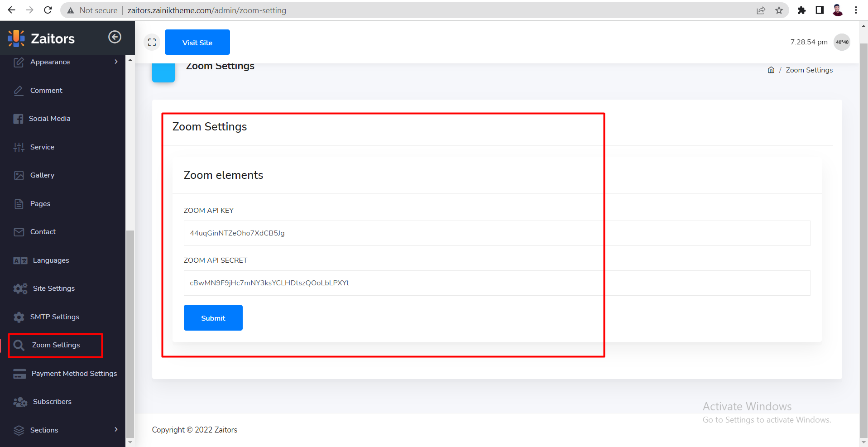Image resolution: width=868 pixels, height=447 pixels.
Task: Open Site Settings in the sidebar
Action: (x=54, y=288)
